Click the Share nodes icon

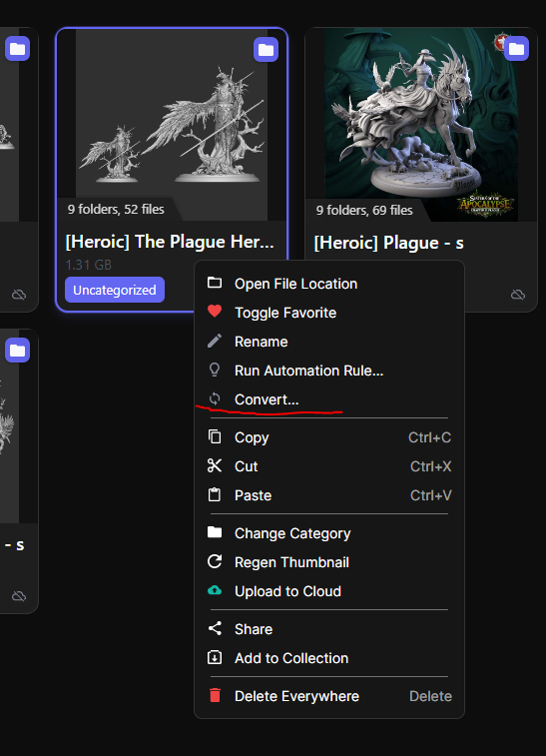point(215,629)
